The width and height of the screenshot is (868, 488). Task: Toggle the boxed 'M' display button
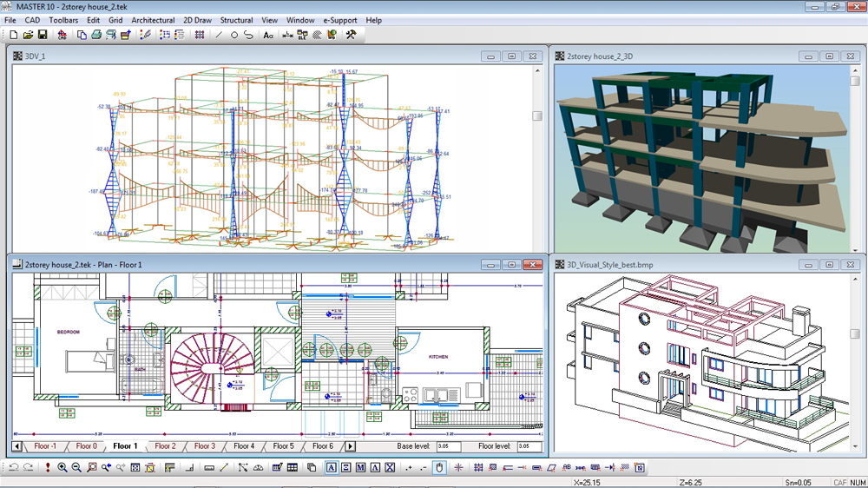(360, 468)
